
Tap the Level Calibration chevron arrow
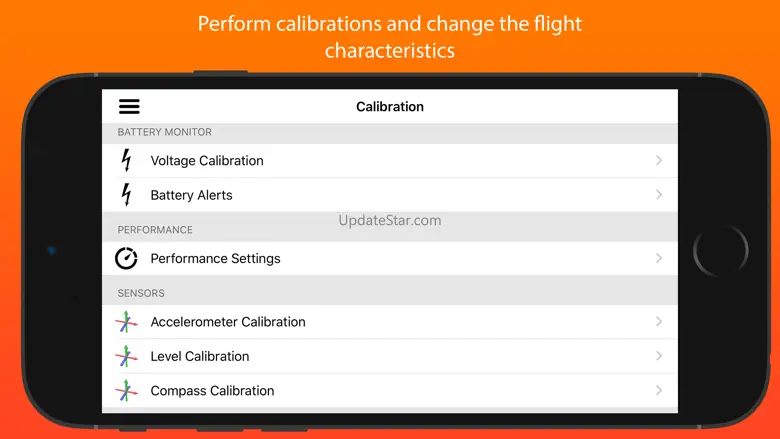pyautogui.click(x=659, y=356)
